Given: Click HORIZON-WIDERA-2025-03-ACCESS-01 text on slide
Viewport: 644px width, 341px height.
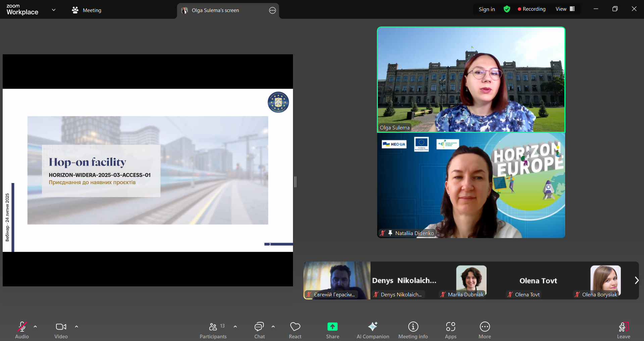Looking at the screenshot, I should coord(100,175).
